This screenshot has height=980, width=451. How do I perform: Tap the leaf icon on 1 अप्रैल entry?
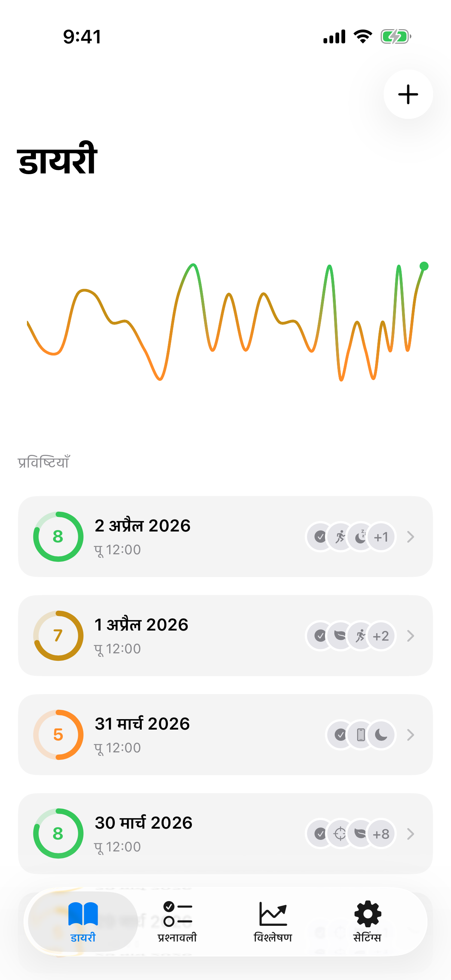point(340,636)
